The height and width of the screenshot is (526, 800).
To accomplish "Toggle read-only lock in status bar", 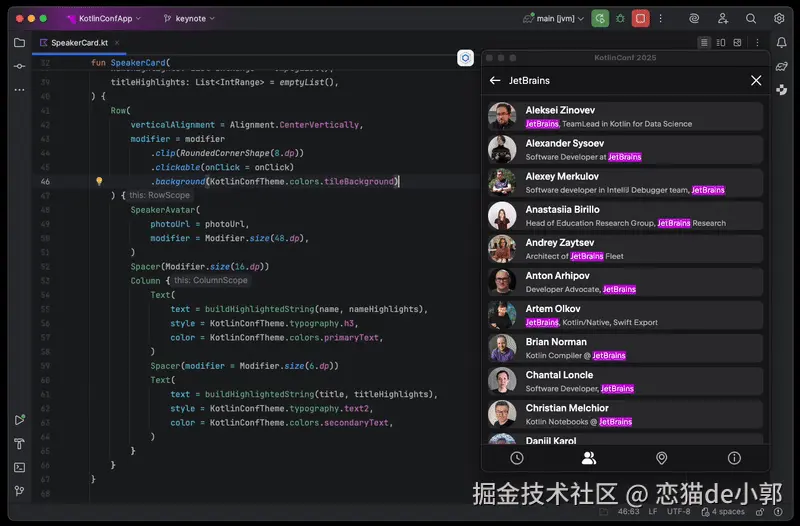I will pyautogui.click(x=760, y=511).
